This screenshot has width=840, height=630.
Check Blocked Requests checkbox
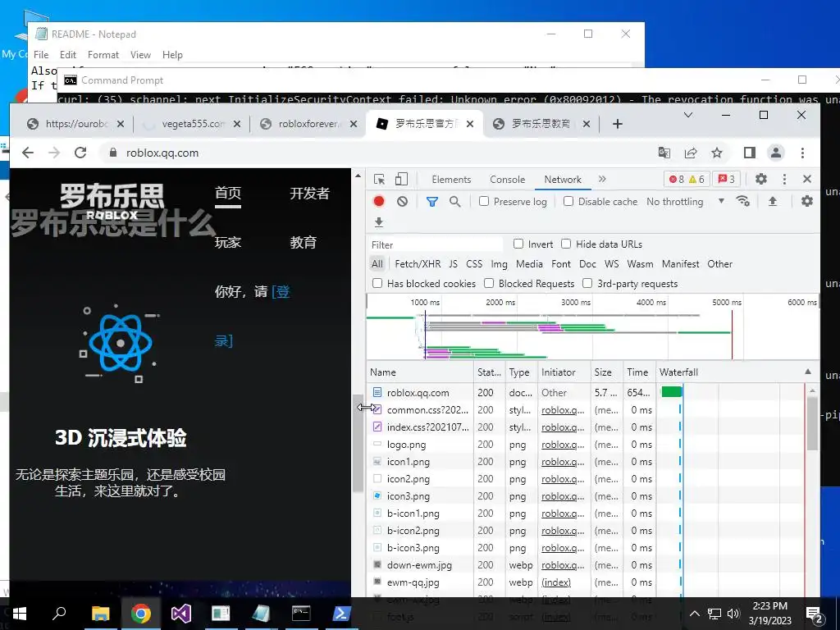489,283
